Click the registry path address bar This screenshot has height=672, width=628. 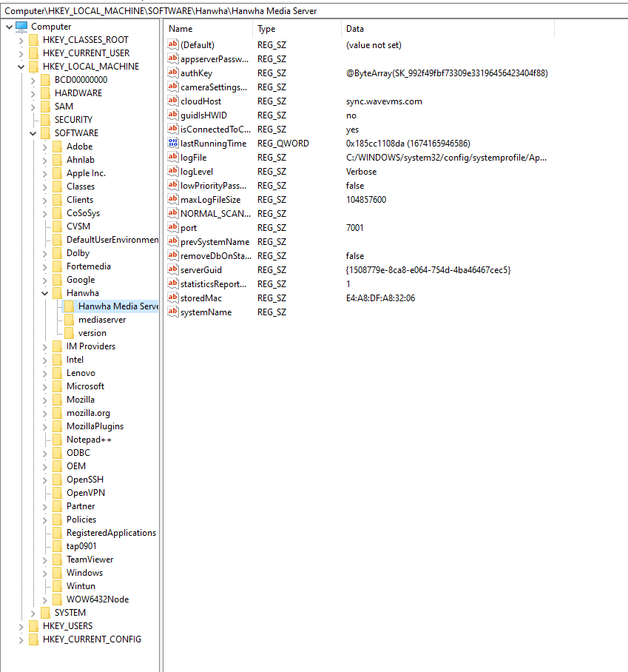(314, 11)
